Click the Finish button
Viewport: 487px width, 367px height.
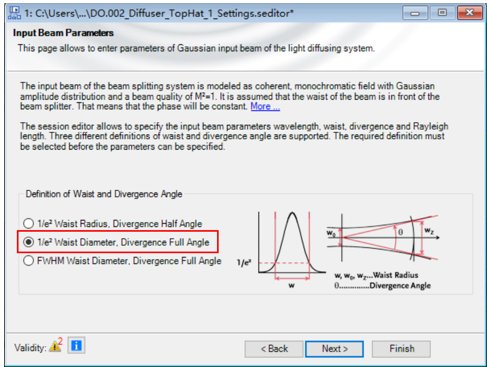401,349
